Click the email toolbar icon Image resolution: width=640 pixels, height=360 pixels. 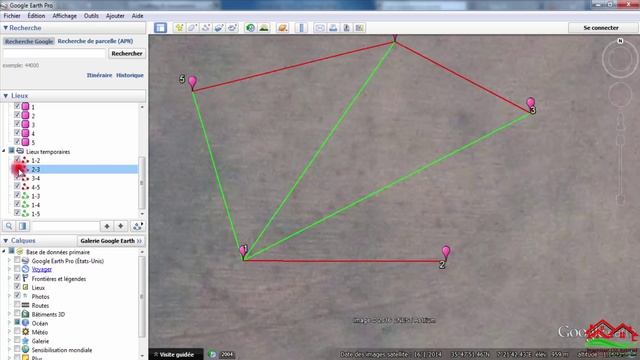click(x=320, y=27)
